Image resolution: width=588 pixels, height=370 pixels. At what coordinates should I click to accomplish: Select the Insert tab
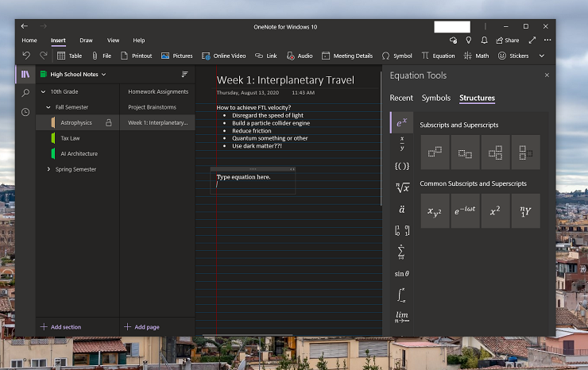click(58, 40)
